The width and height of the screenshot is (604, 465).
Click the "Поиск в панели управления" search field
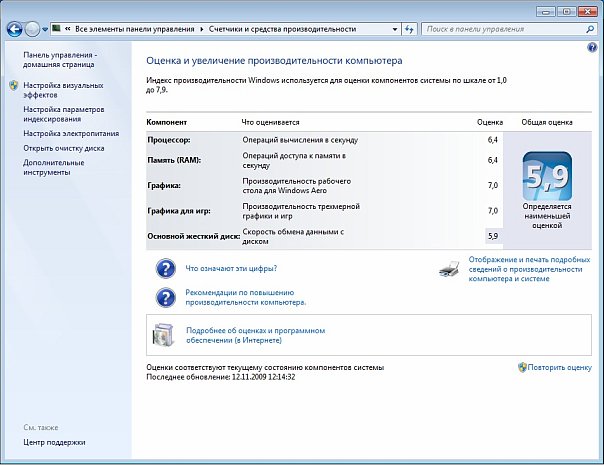click(500, 30)
